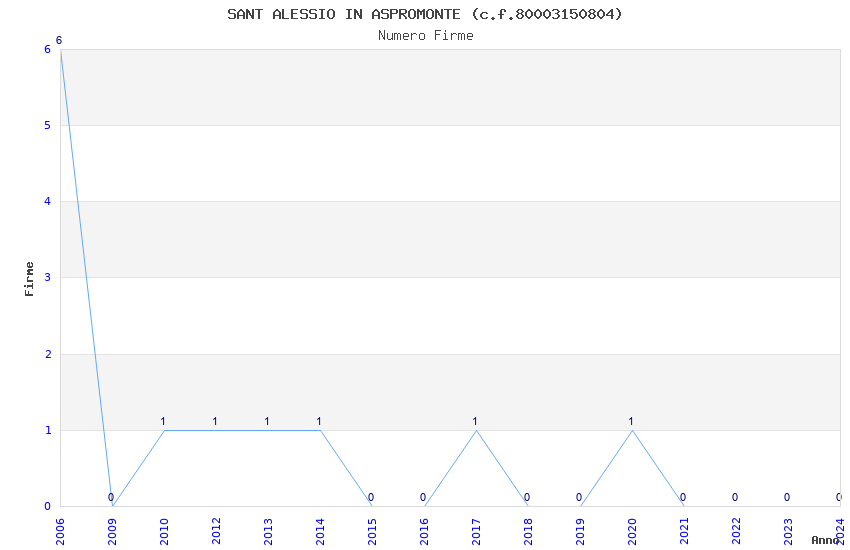Select x-axis year label 2023
This screenshot has height=550, width=850.
789,532
